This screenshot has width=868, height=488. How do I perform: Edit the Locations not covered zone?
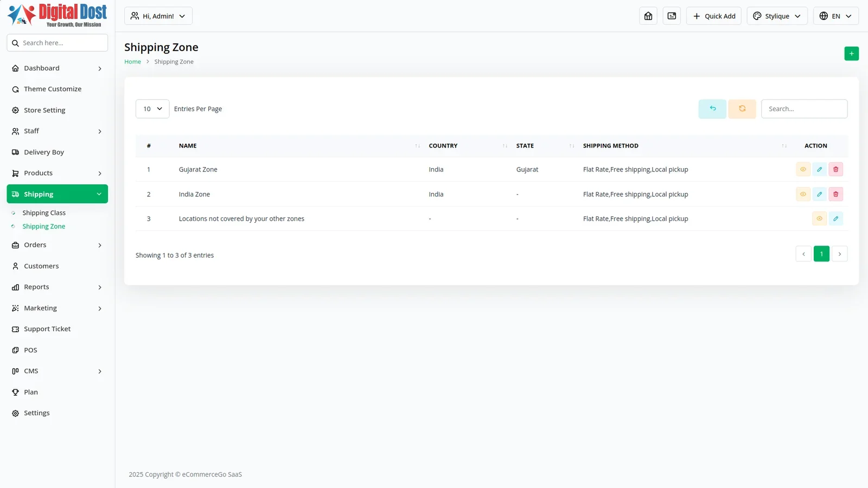(x=835, y=219)
